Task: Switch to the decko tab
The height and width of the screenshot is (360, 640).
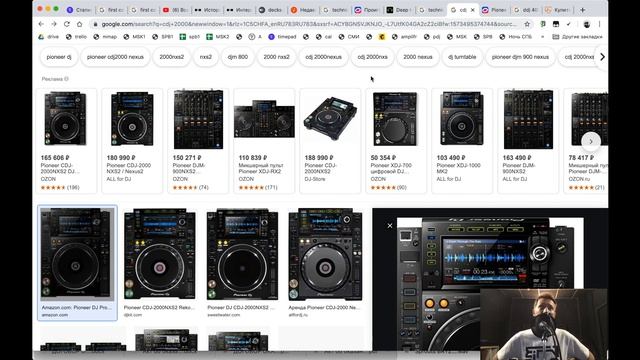Action: [271, 9]
